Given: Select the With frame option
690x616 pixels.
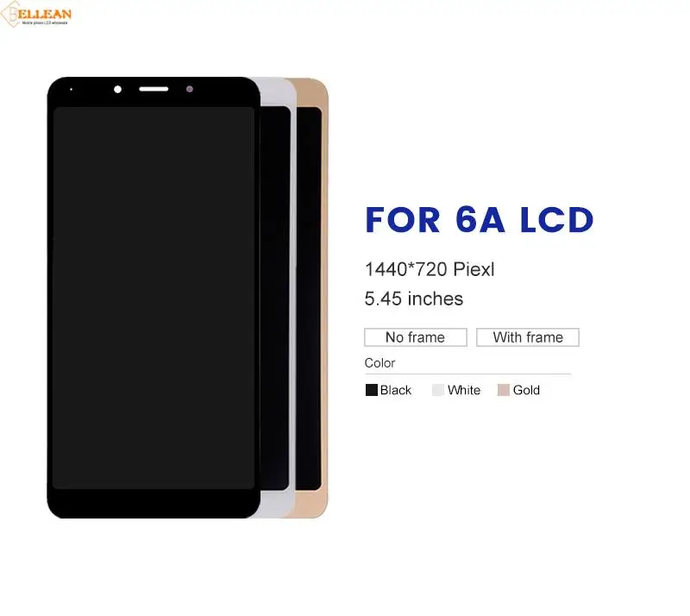Looking at the screenshot, I should click(528, 337).
